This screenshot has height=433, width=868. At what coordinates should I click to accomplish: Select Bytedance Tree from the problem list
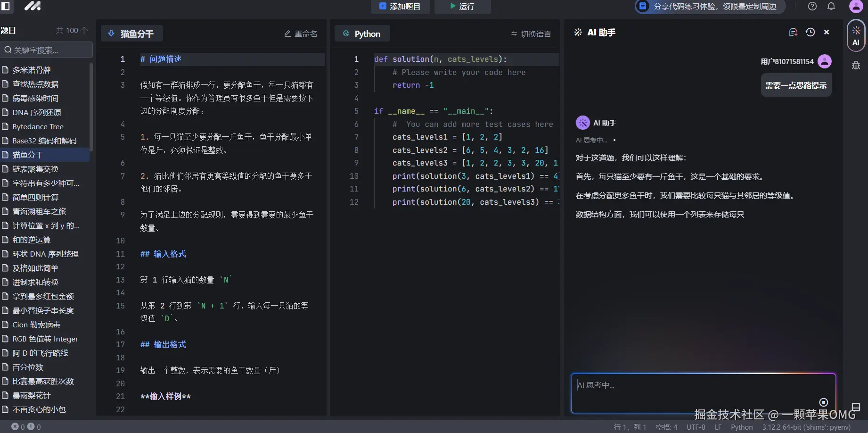click(39, 126)
